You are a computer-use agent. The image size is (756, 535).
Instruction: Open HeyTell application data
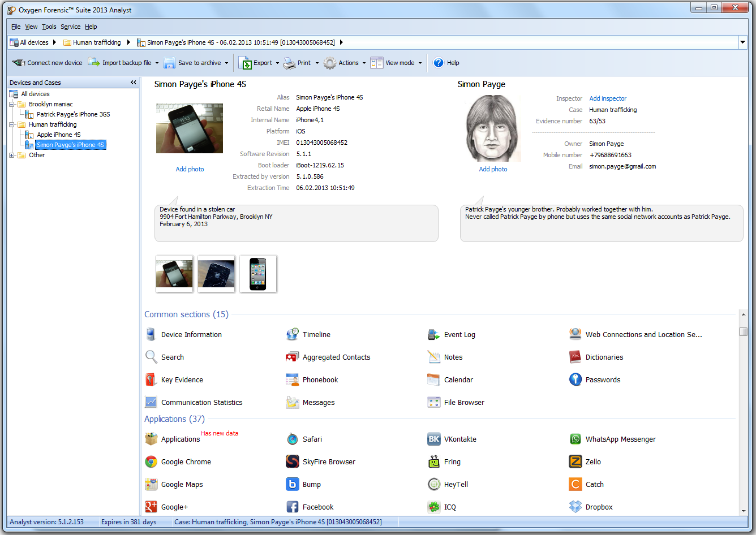(448, 485)
